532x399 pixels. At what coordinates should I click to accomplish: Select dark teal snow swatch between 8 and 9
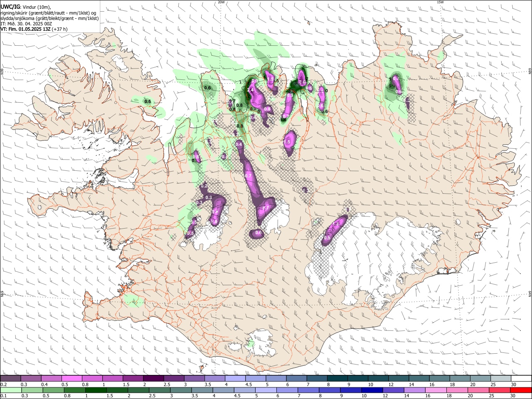click(337, 379)
